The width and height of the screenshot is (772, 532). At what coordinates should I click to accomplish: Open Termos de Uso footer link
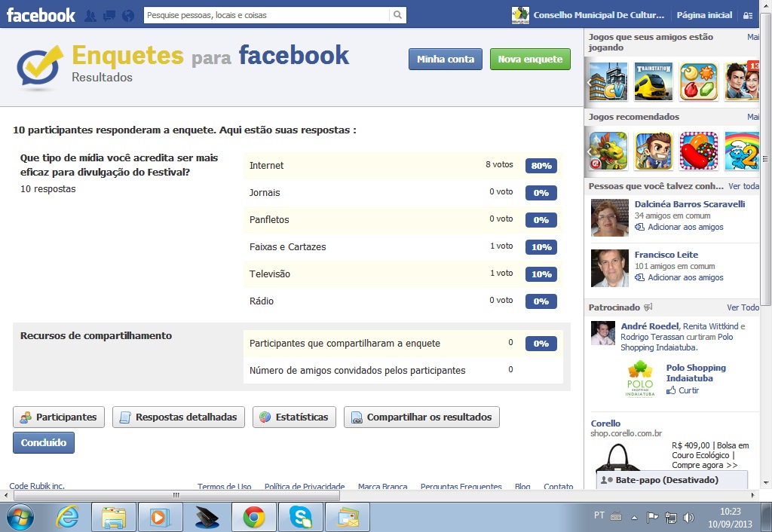coord(225,486)
